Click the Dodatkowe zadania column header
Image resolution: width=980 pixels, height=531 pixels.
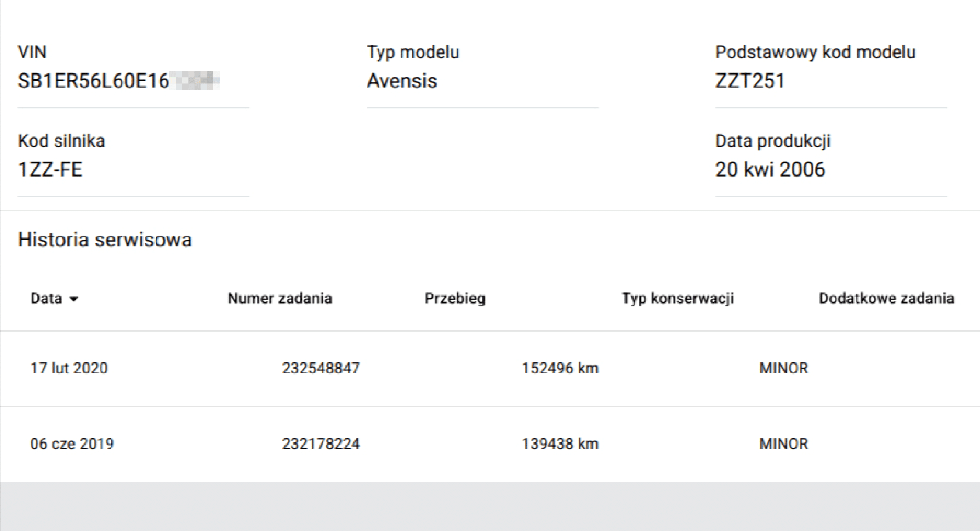pyautogui.click(x=886, y=298)
